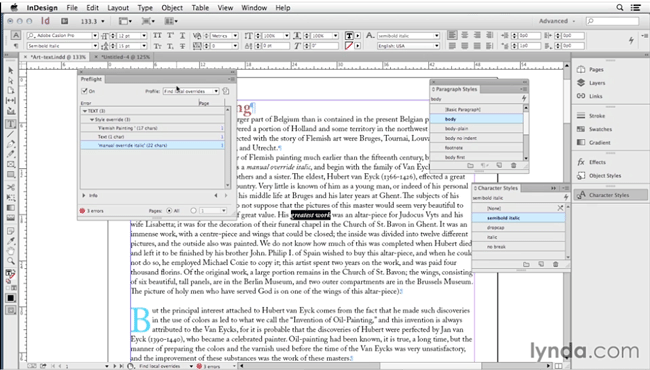Toggle the Preflight On checkbox
The width and height of the screenshot is (650, 370).
click(x=85, y=91)
